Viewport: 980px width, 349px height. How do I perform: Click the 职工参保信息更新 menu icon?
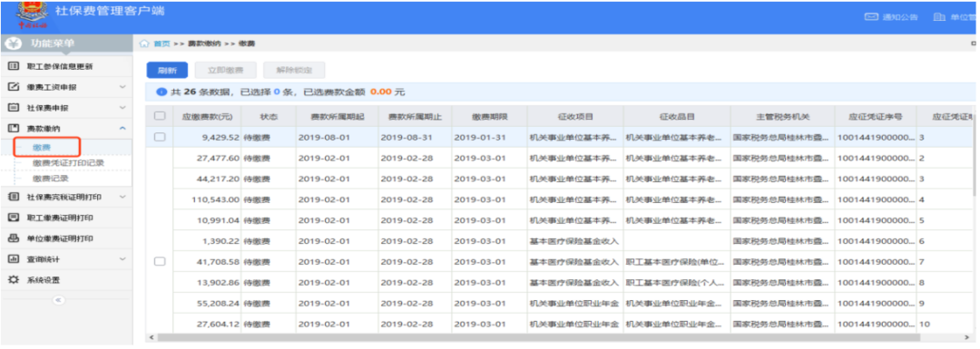(13, 66)
